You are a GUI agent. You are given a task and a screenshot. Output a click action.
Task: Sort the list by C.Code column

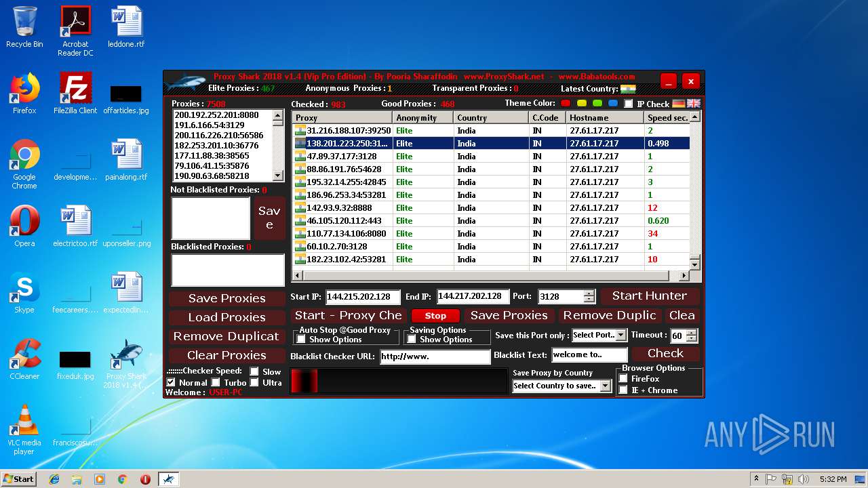[547, 117]
